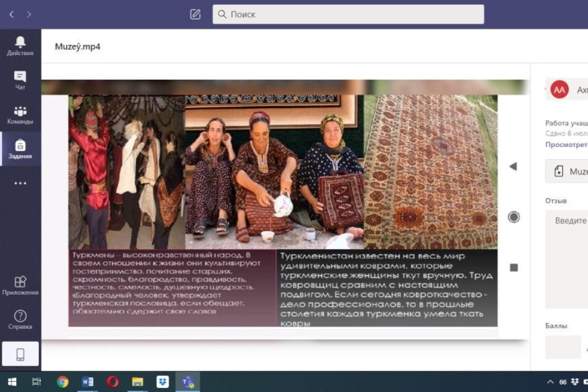Open Help (Справка) in the sidebar

tap(20, 319)
